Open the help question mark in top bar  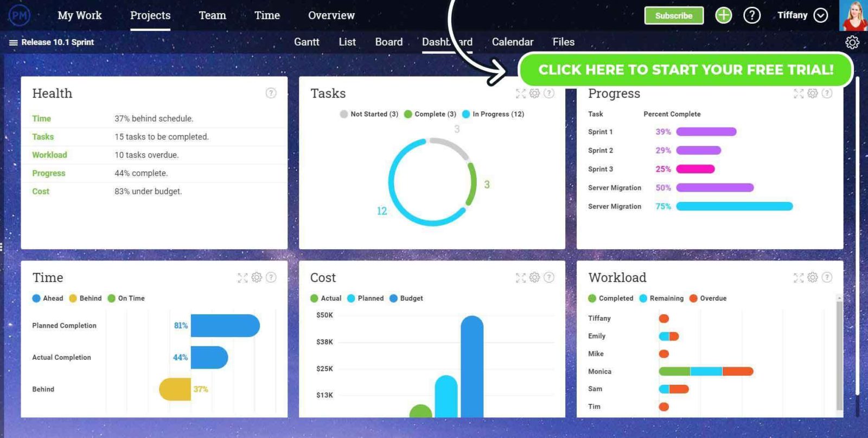pyautogui.click(x=751, y=15)
